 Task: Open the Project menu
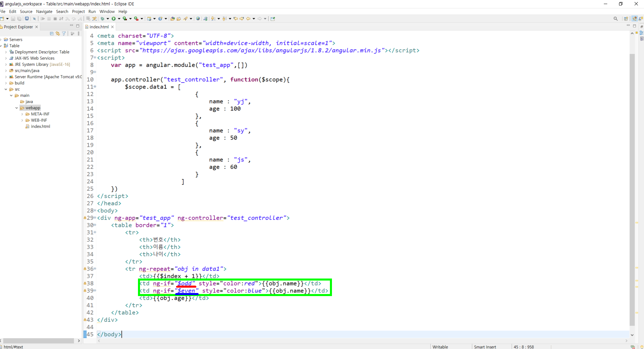[78, 11]
